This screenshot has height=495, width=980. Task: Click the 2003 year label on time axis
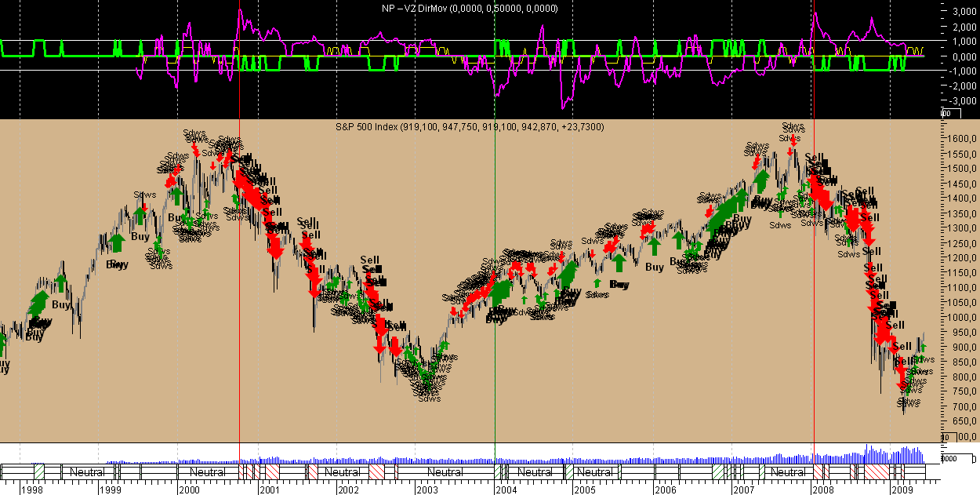[426, 489]
